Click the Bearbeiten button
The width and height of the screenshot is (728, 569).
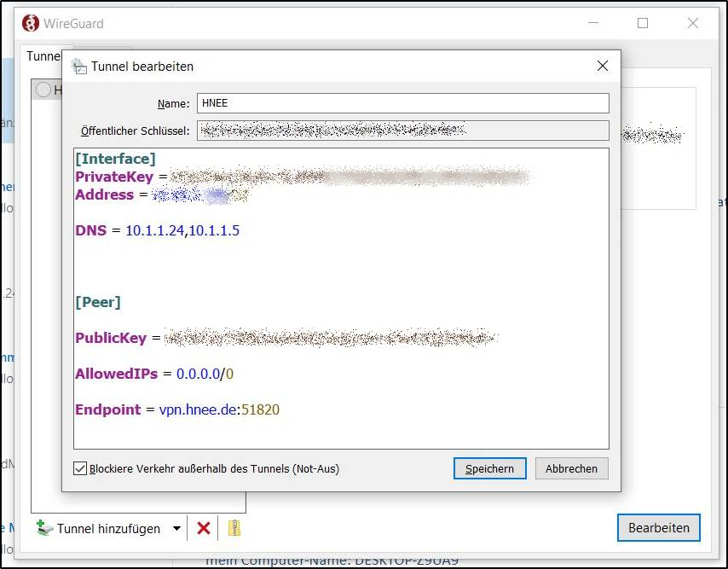(x=658, y=527)
